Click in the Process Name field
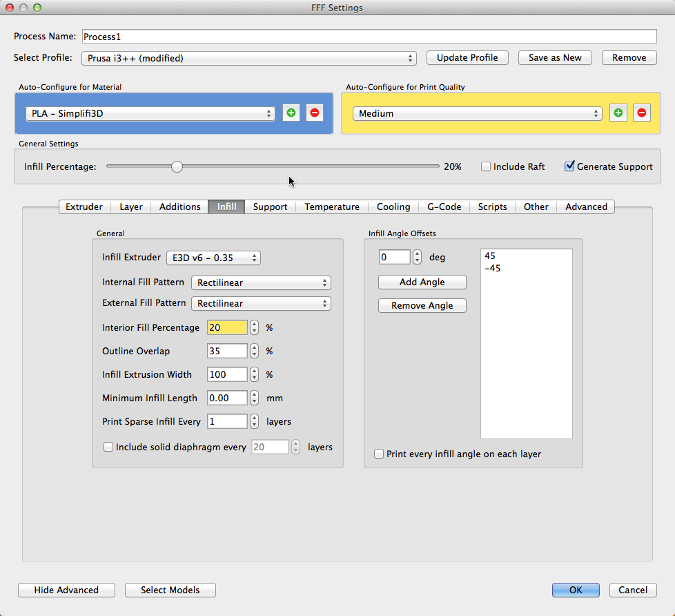This screenshot has height=616, width=675. click(369, 37)
